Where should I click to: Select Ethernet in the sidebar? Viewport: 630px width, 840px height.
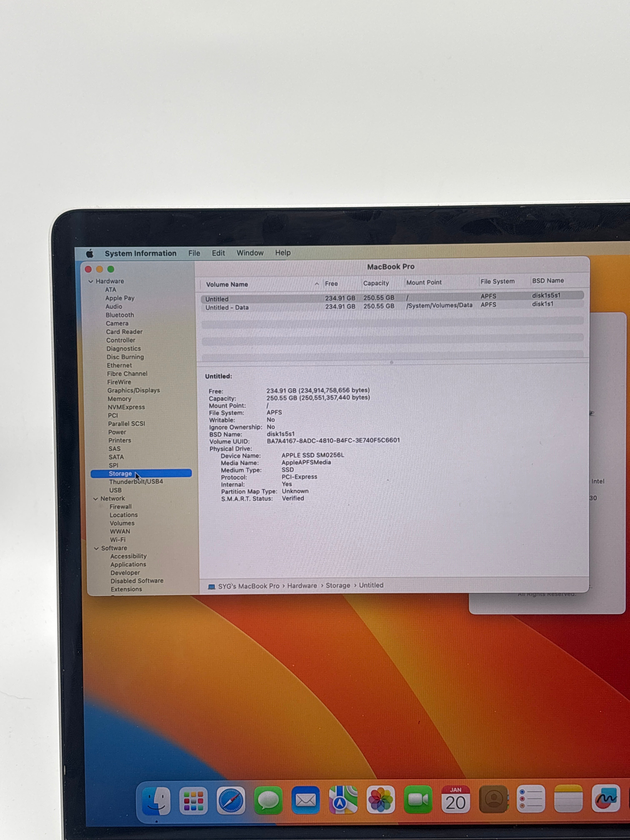[x=119, y=365]
